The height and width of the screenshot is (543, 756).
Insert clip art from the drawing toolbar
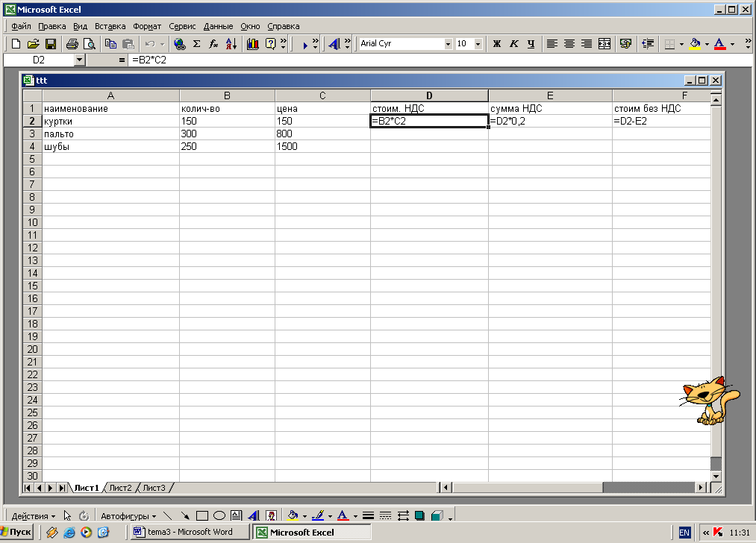[x=272, y=516]
